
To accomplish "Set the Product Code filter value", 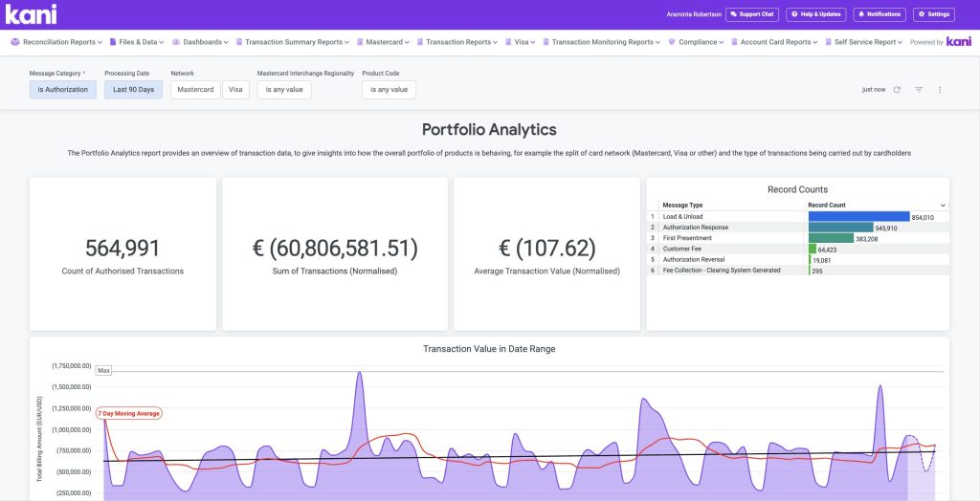I will [389, 90].
